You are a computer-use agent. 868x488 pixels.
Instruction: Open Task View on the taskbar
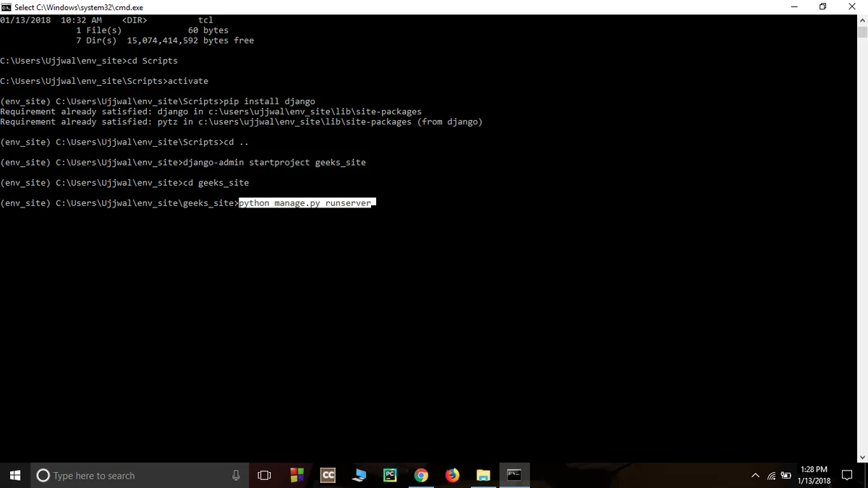[x=265, y=475]
